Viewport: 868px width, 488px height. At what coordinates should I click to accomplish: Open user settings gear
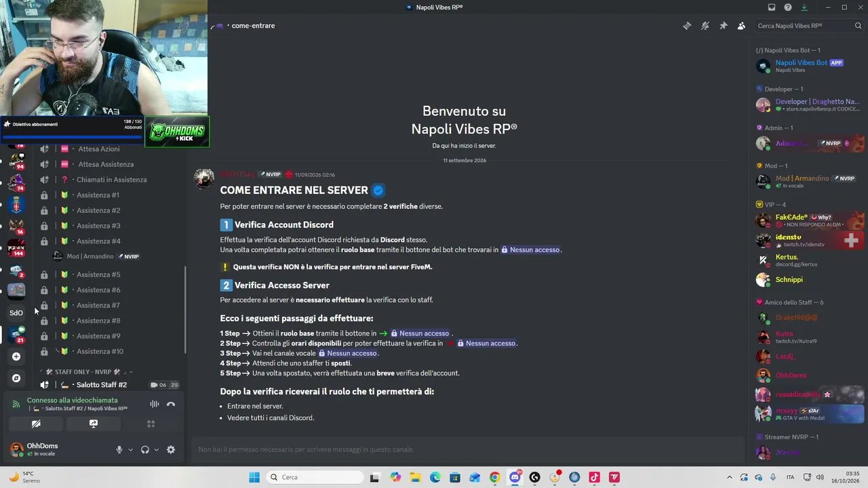[x=171, y=449]
